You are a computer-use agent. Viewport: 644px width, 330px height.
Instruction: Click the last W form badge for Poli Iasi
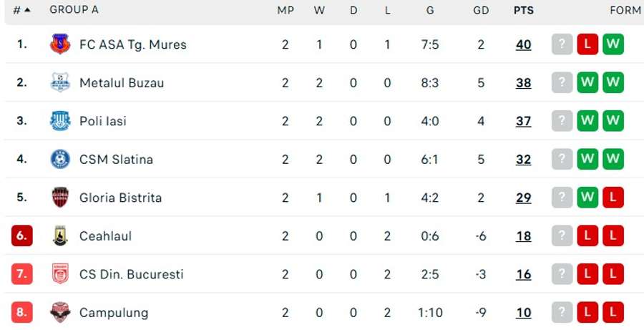tap(613, 121)
